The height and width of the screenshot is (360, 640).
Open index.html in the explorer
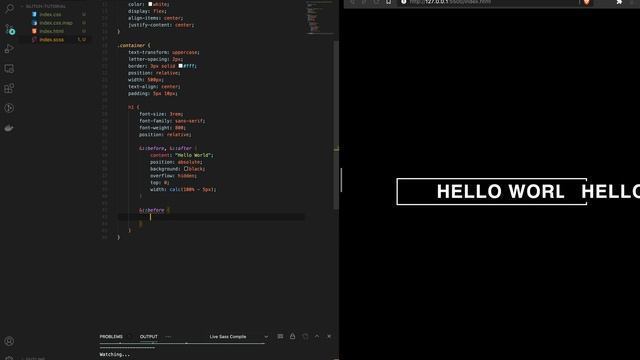(51, 31)
